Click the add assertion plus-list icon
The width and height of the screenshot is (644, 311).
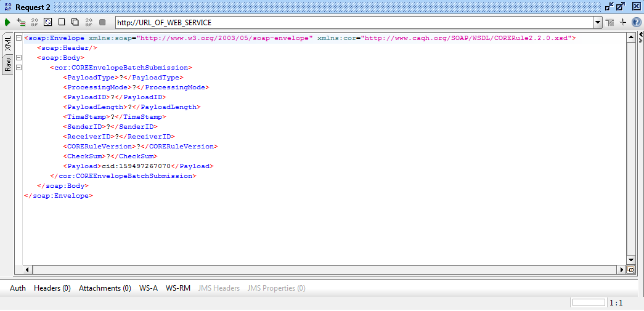pyautogui.click(x=21, y=22)
